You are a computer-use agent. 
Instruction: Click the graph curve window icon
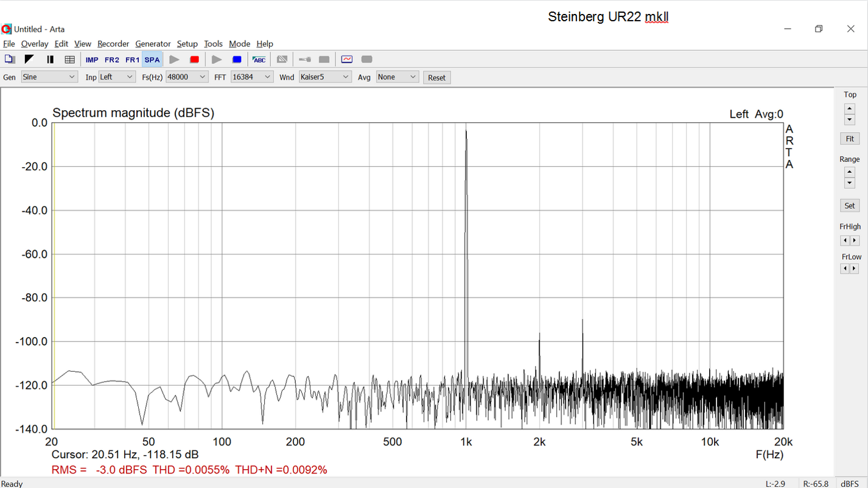[x=346, y=59]
